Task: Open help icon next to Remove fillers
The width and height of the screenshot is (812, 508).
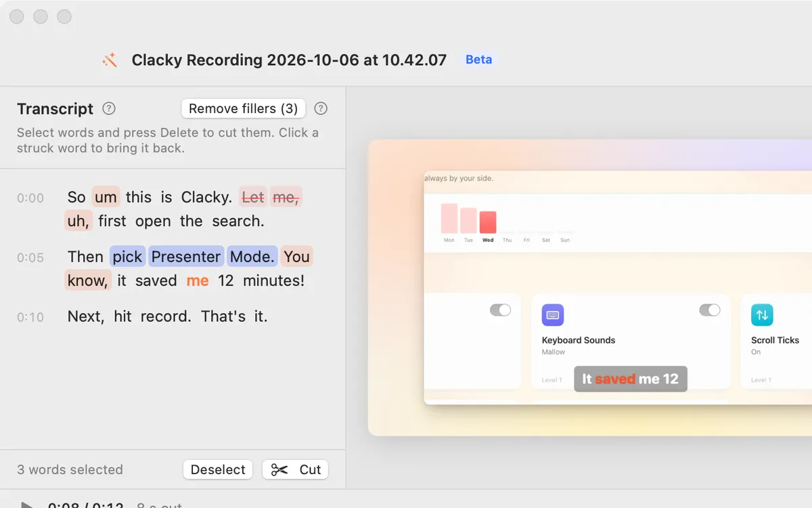Action: coord(321,108)
